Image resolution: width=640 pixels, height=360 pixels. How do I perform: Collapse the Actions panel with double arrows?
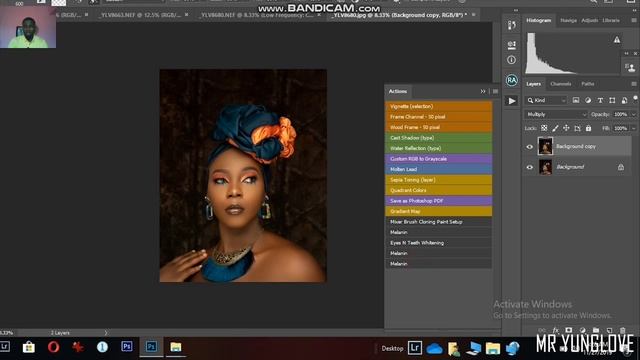483,91
